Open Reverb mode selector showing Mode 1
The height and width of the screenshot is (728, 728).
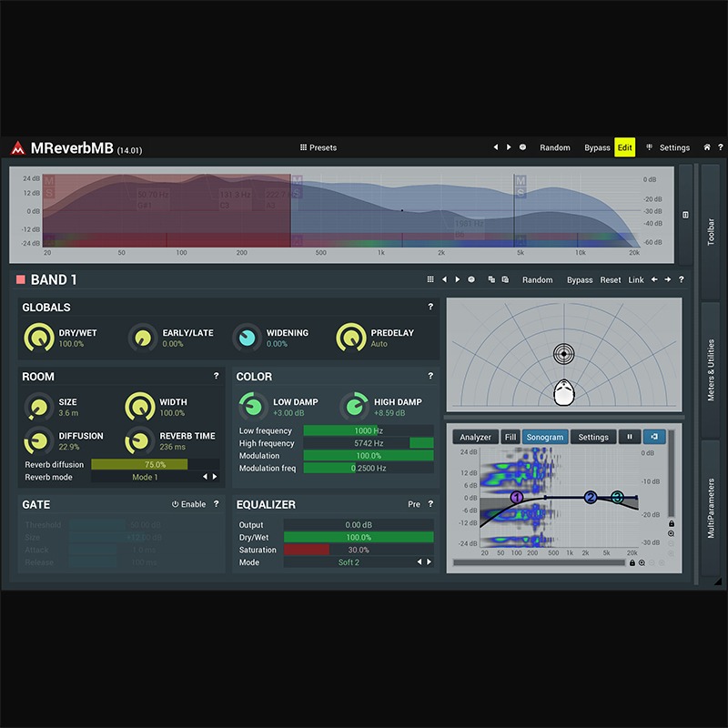[x=145, y=477]
